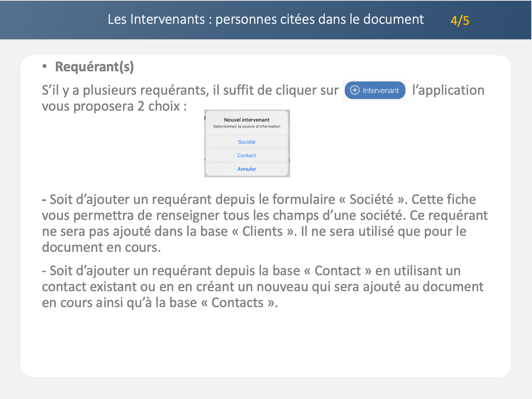This screenshot has width=532, height=399.
Task: Click the final word « Contacts » in the text
Action: 237,303
